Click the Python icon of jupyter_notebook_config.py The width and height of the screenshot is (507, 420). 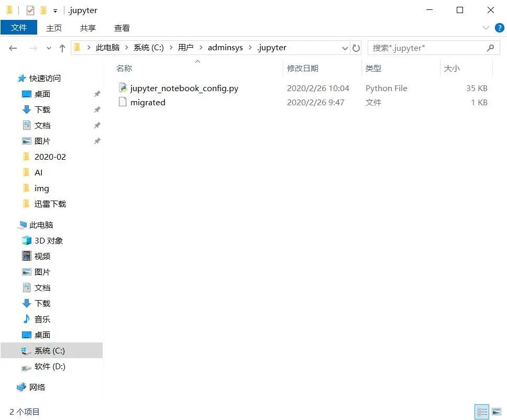123,88
